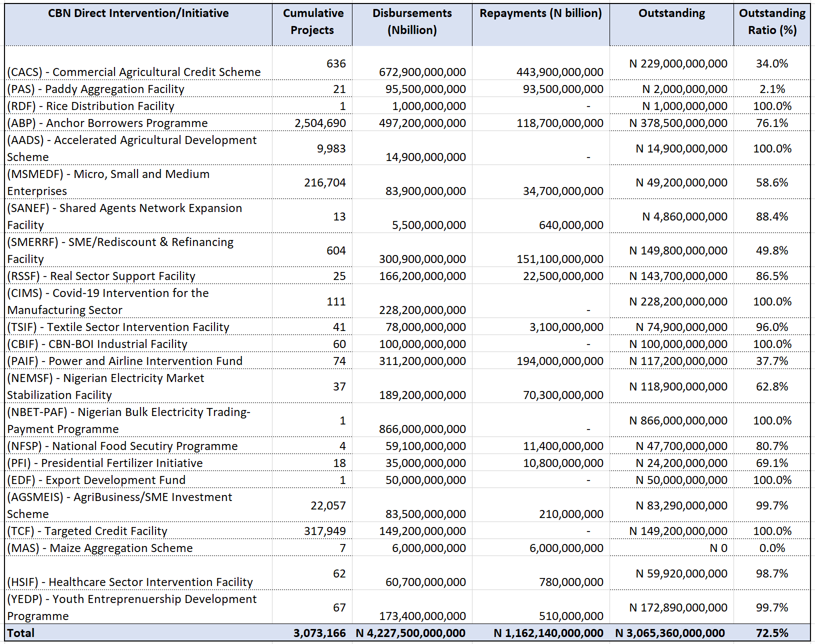Select the 'Cumulative Projects' header cell
This screenshot has height=644, width=815.
(312, 21)
